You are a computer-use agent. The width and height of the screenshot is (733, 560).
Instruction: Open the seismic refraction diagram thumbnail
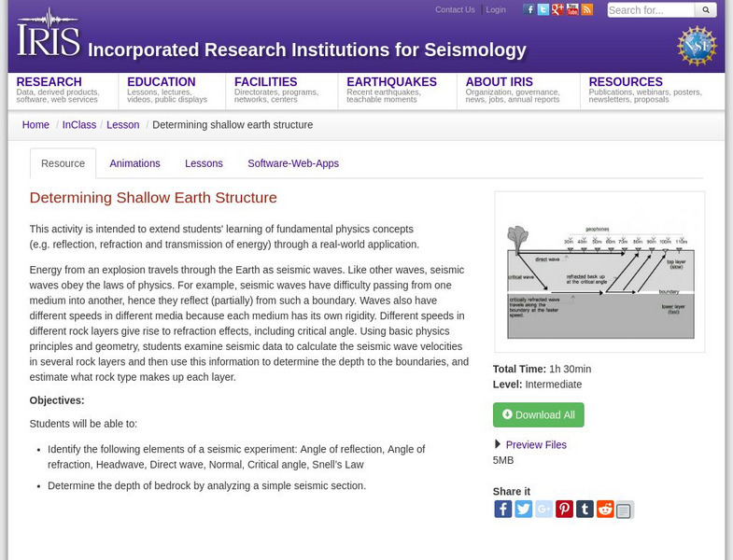(599, 272)
